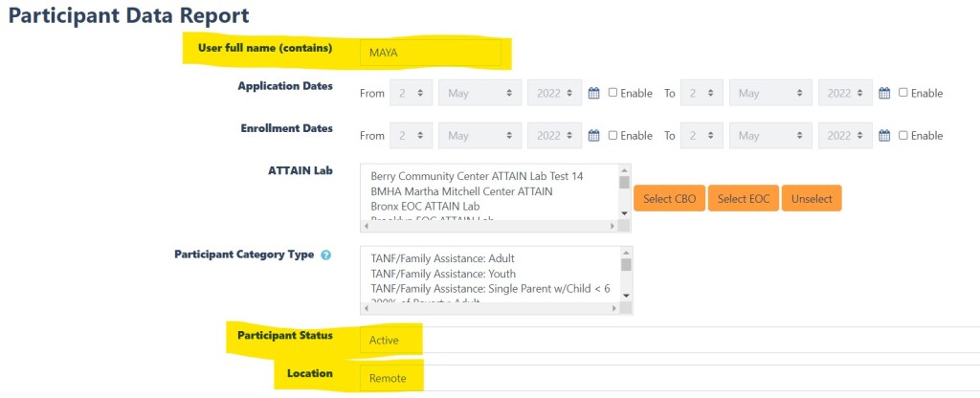Open the Enrollment Dates From year dropdown
980x398 pixels.
(554, 136)
